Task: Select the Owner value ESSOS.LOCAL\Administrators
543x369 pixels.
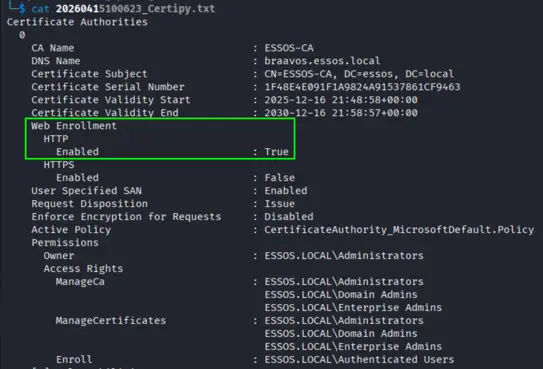Action: pos(344,256)
